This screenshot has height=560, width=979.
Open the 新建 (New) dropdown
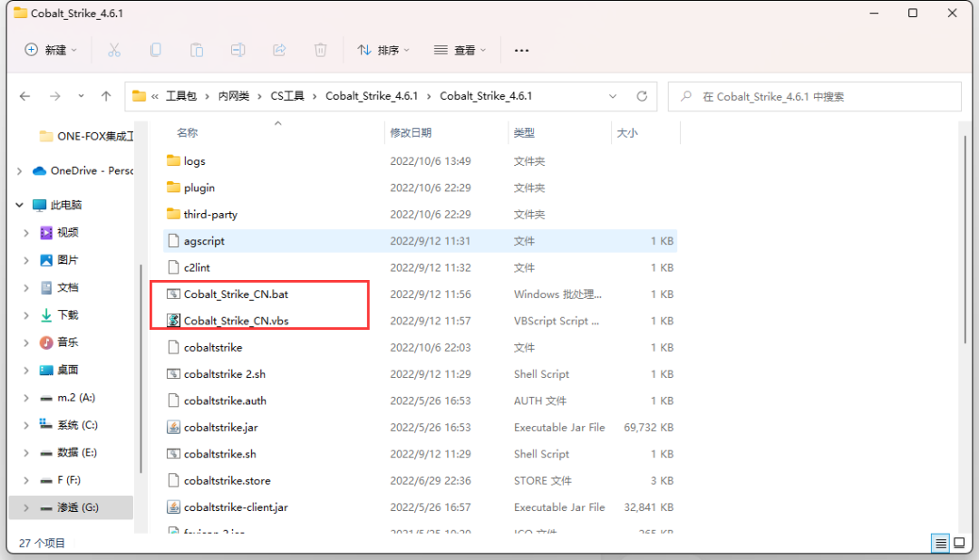point(51,50)
